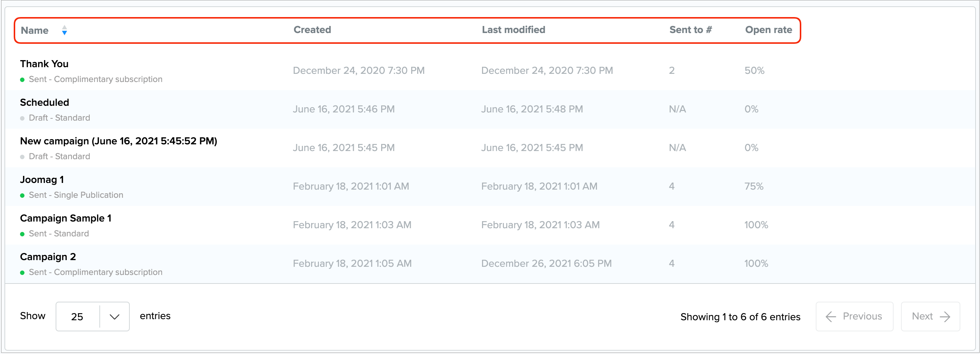Click the green status dot for Joomag 1
Image resolution: width=980 pixels, height=354 pixels.
click(23, 196)
